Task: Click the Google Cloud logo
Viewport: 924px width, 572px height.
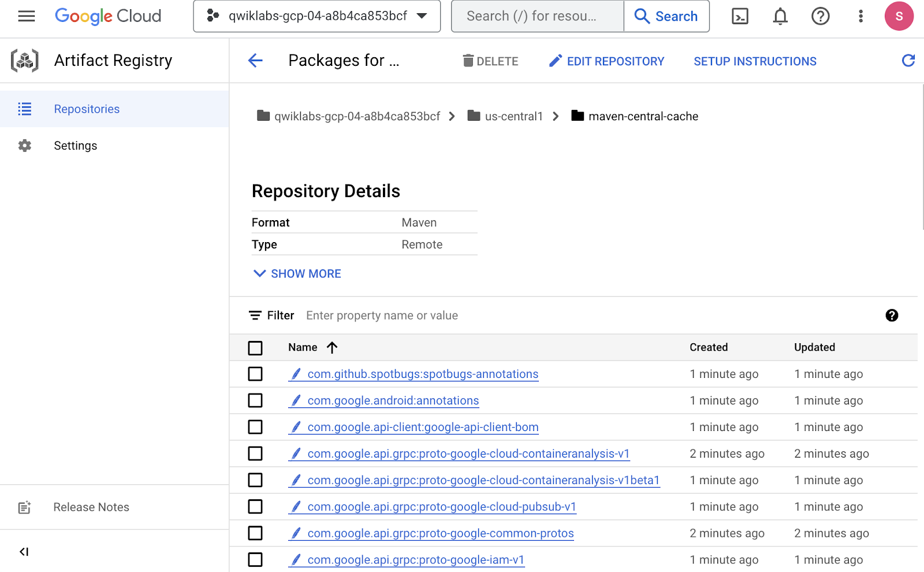Action: pos(108,16)
